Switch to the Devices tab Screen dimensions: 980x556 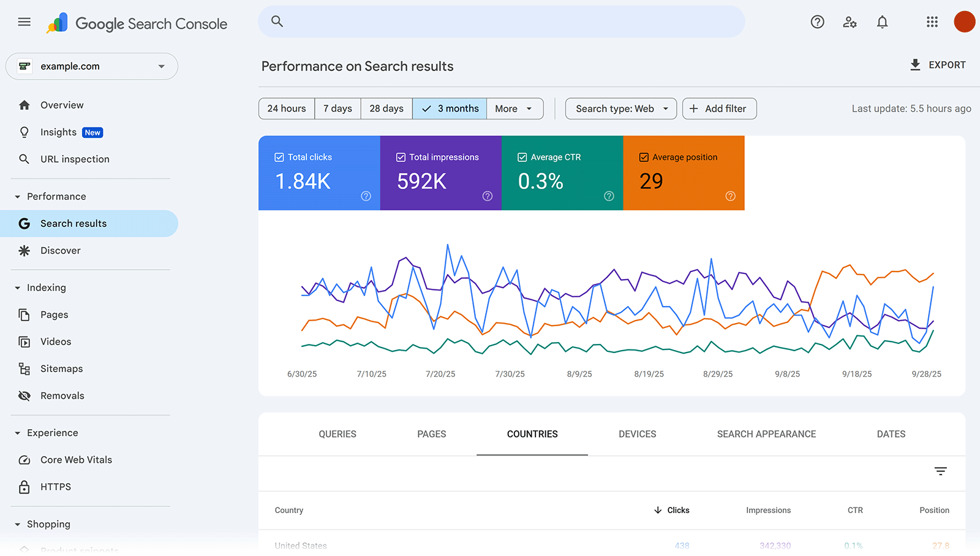[x=637, y=434]
